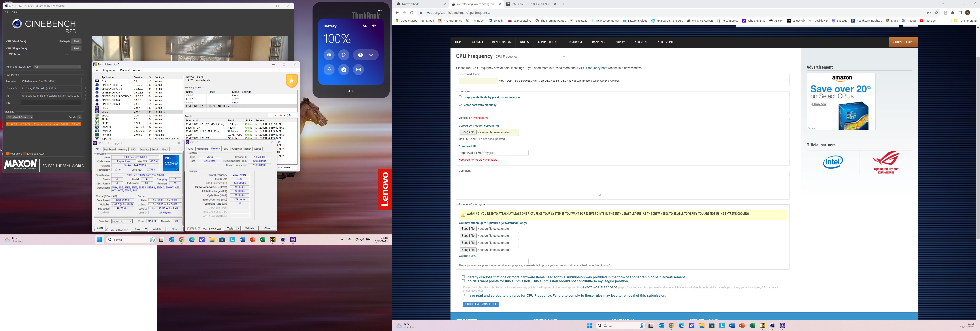
Task: Check the sponsorship disclosure checkbox
Action: (x=463, y=277)
